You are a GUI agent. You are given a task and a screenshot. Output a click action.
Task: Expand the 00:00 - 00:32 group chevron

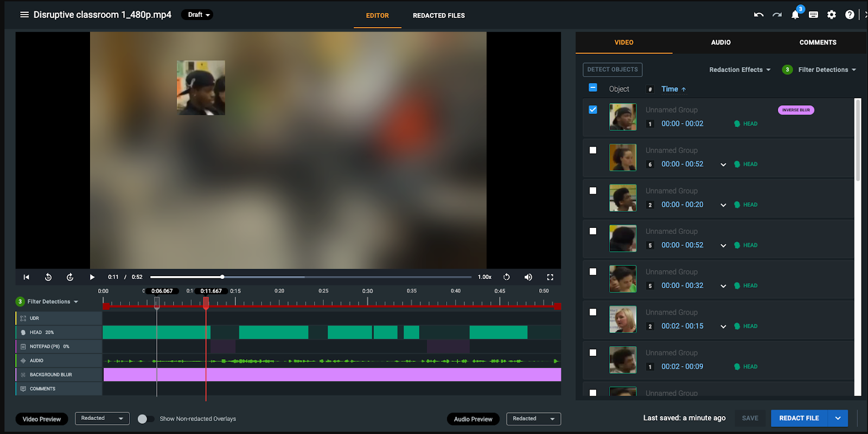[x=723, y=286]
